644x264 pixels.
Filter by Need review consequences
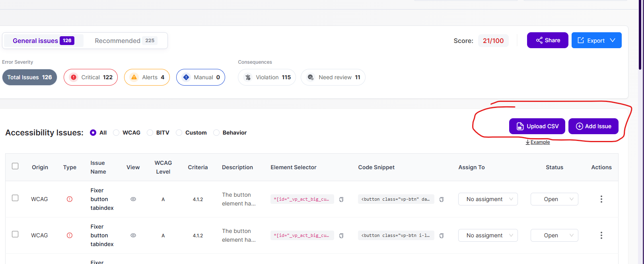coord(333,77)
